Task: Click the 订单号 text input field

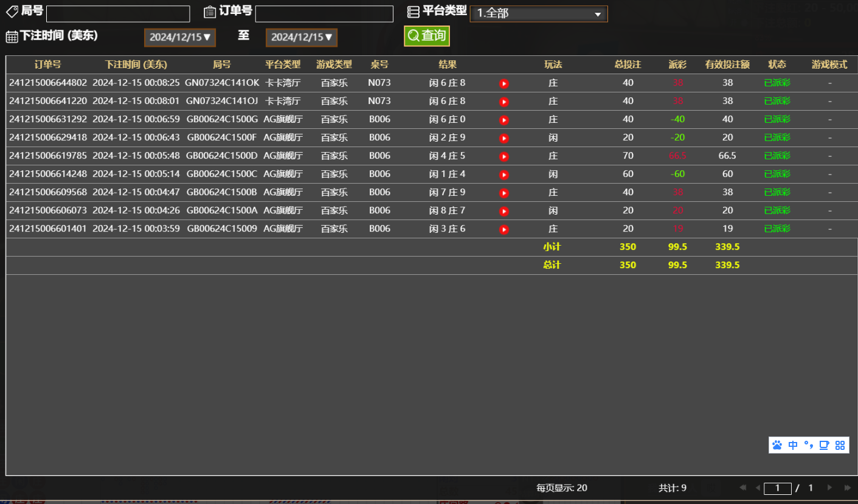Action: coord(324,13)
